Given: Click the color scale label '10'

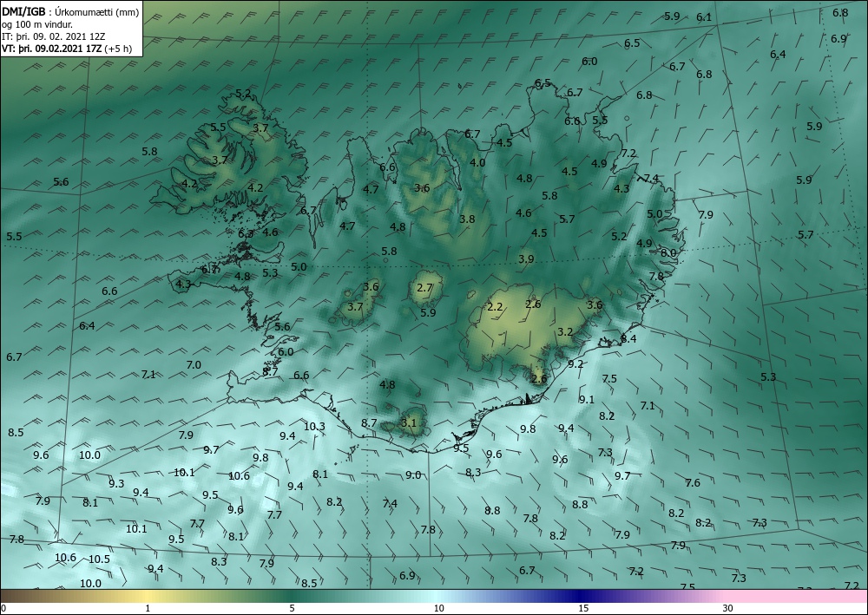Looking at the screenshot, I should (x=438, y=608).
